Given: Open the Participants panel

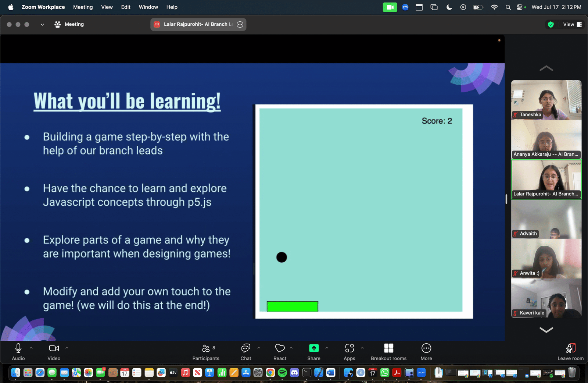Looking at the screenshot, I should pyautogui.click(x=206, y=352).
